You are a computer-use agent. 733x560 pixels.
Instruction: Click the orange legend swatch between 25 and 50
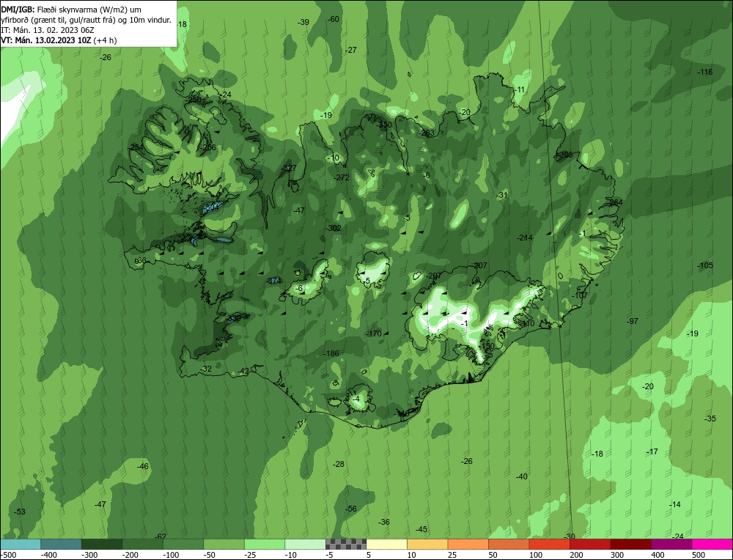pyautogui.click(x=468, y=544)
